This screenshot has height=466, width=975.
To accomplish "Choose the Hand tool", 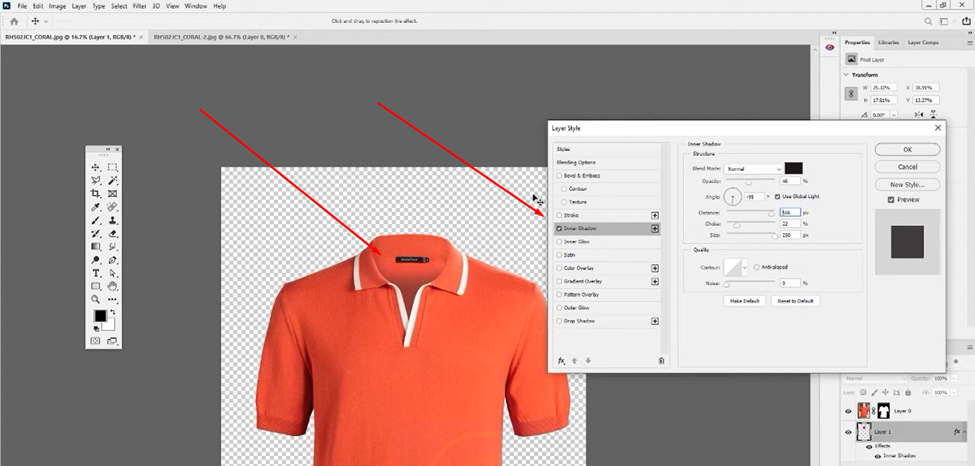I will 113,285.
